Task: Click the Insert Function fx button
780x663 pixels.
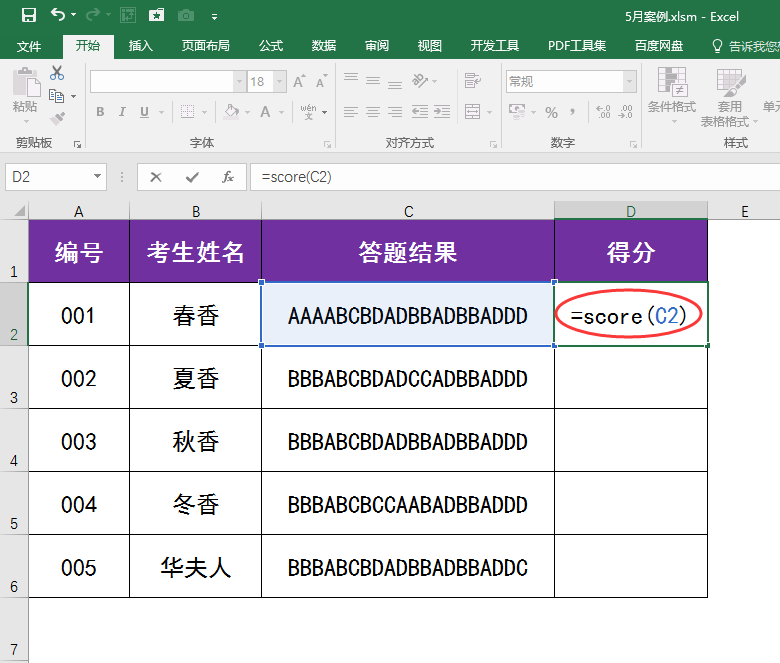Action: click(227, 177)
